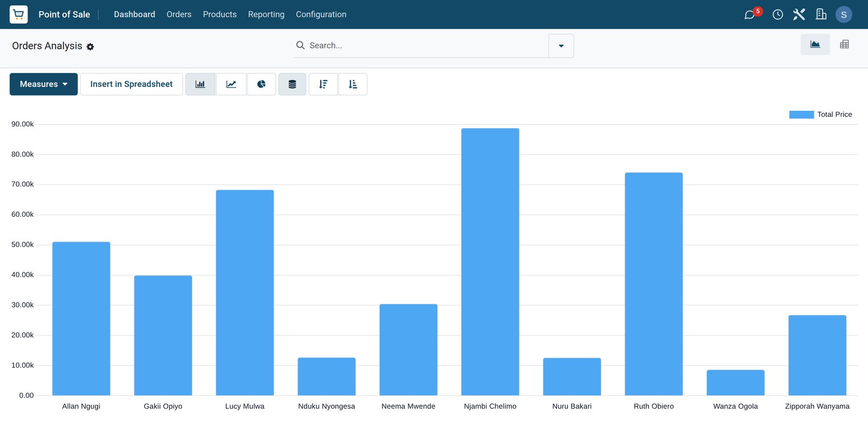Image resolution: width=868 pixels, height=422 pixels.
Task: Click the Orders Analysis heading text
Action: point(47,46)
